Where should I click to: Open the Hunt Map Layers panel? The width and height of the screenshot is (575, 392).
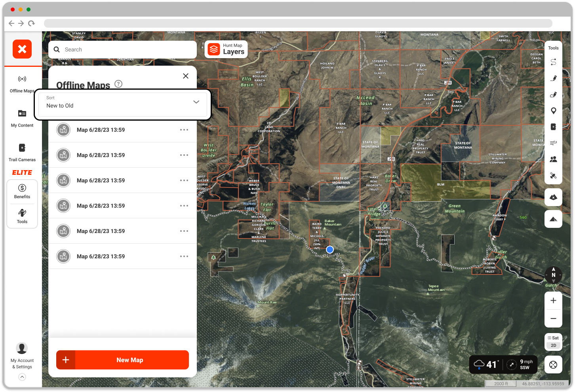(x=226, y=49)
